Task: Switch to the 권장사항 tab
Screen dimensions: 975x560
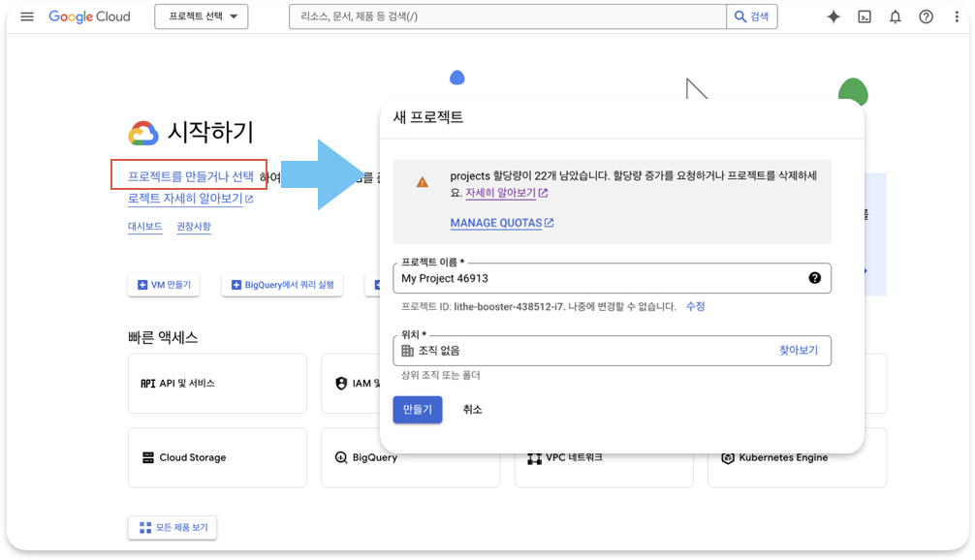Action: pos(194,227)
